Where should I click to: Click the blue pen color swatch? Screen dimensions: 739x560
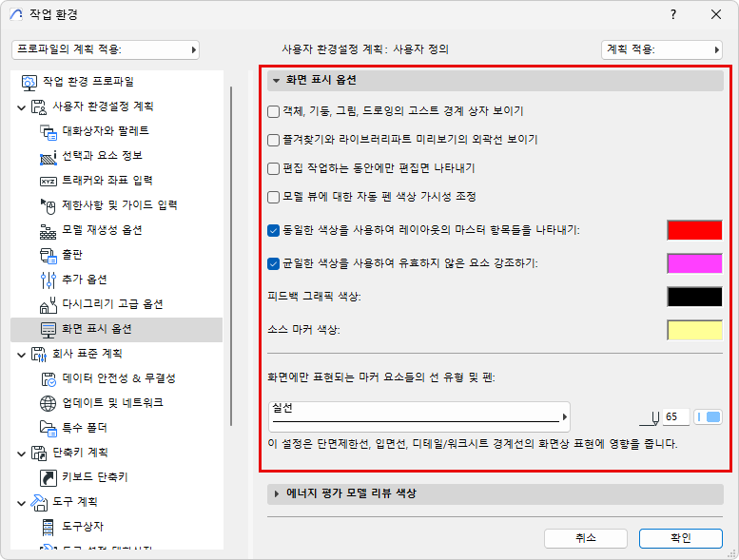708,417
